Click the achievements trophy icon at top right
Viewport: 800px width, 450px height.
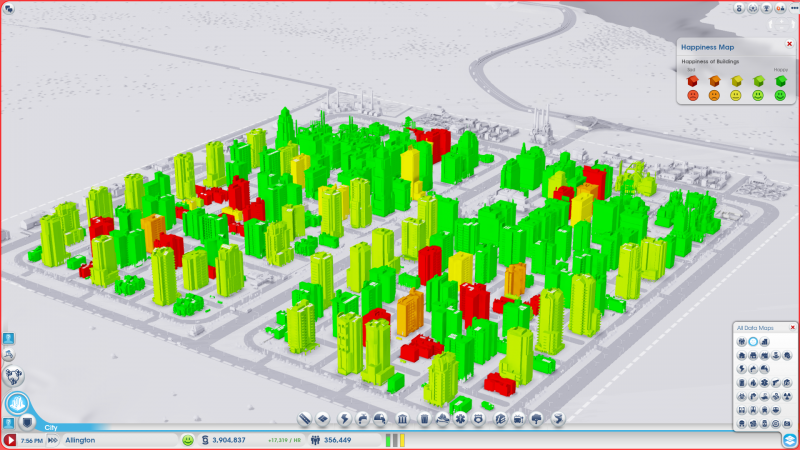pyautogui.click(x=766, y=8)
